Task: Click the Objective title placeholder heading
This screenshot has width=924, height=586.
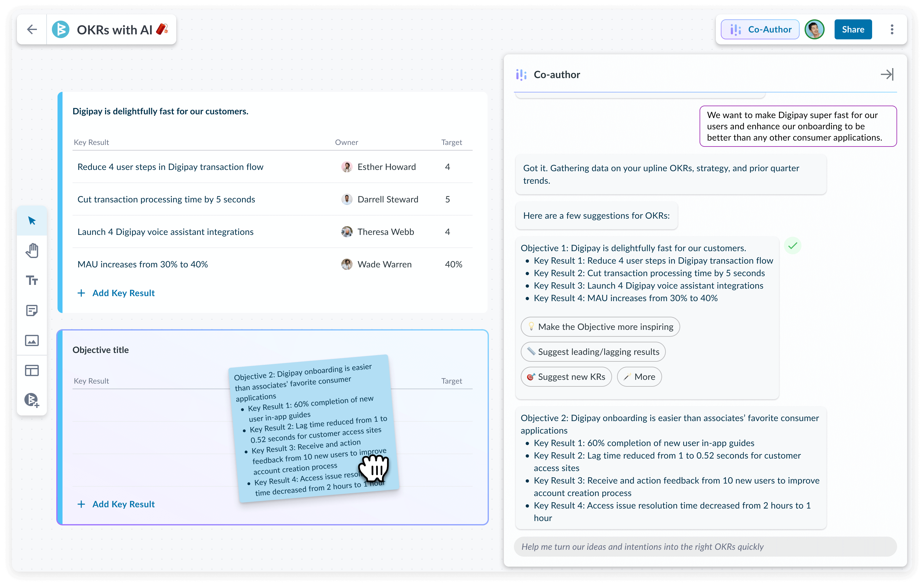Action: [101, 350]
